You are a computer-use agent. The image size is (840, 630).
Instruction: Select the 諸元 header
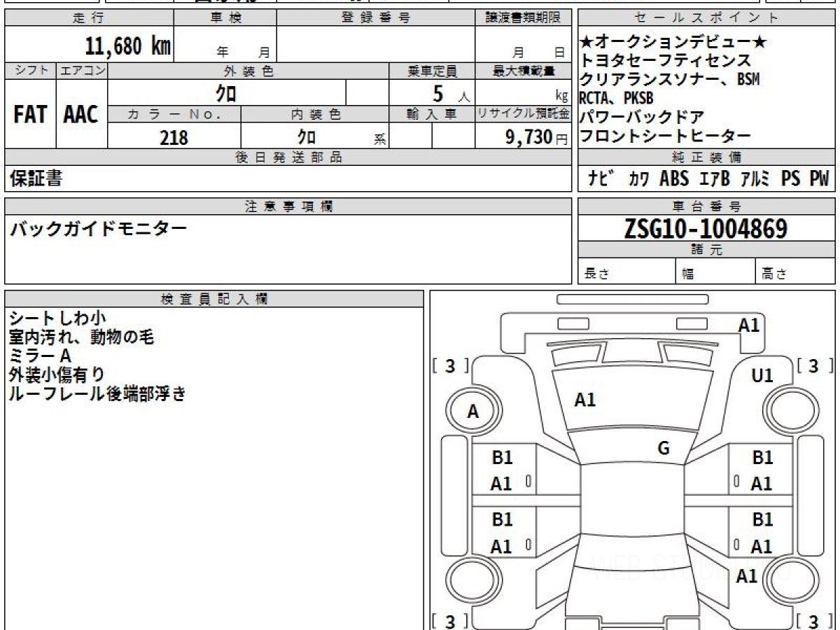point(707,249)
